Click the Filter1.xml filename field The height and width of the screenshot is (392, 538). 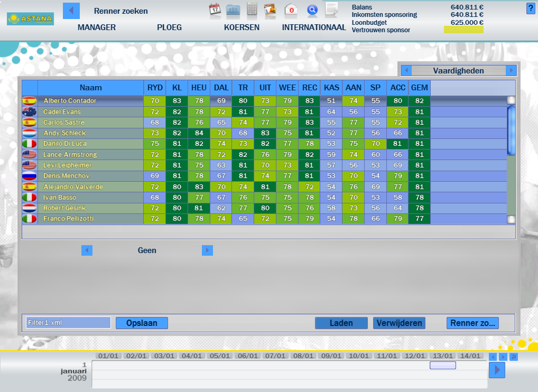tap(68, 322)
